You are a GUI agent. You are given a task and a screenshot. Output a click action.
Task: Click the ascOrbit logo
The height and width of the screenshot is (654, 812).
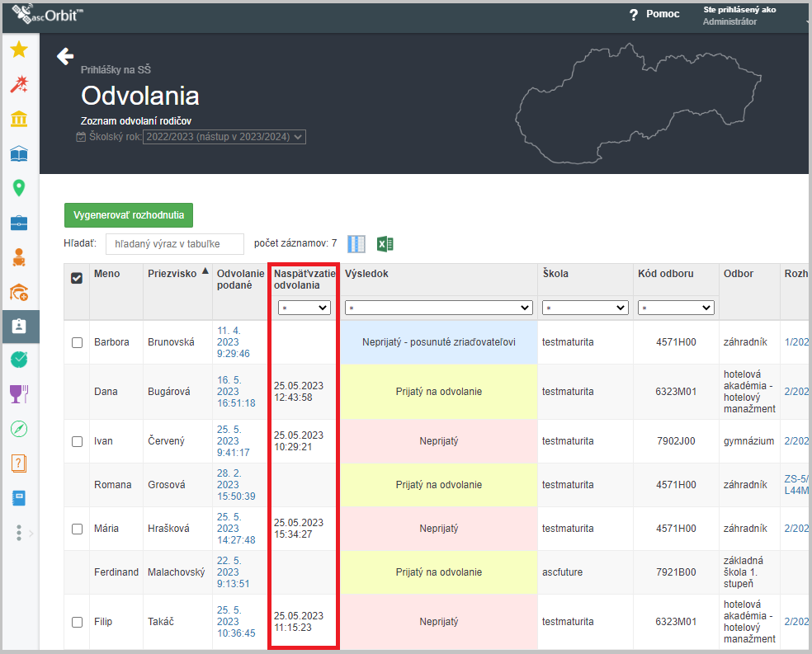click(x=48, y=14)
